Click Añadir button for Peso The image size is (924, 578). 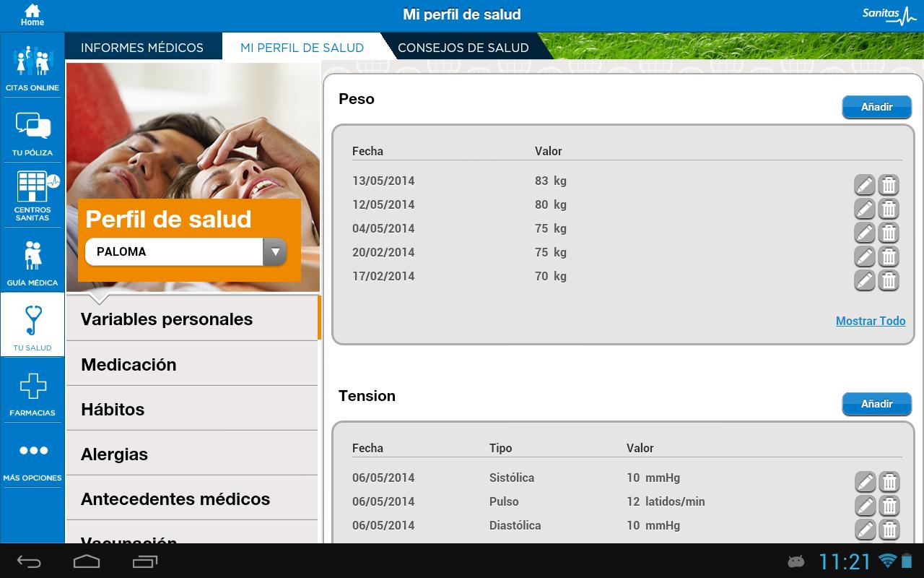click(x=876, y=107)
